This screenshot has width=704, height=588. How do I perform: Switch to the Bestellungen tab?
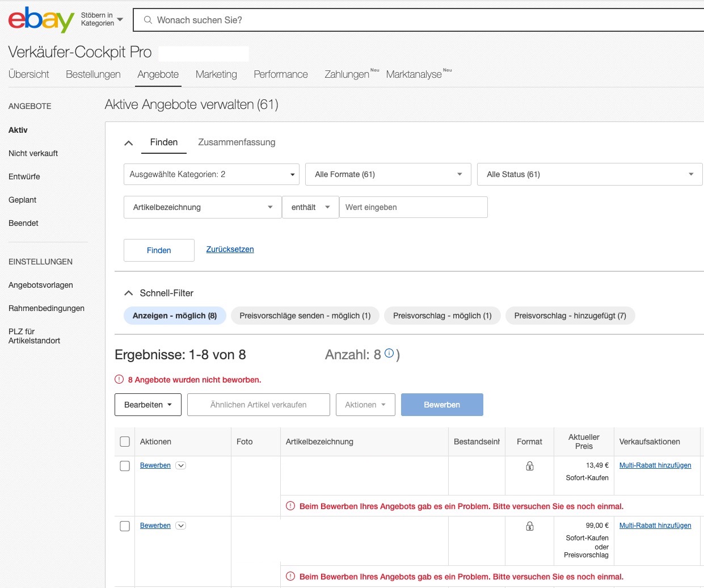[93, 74]
